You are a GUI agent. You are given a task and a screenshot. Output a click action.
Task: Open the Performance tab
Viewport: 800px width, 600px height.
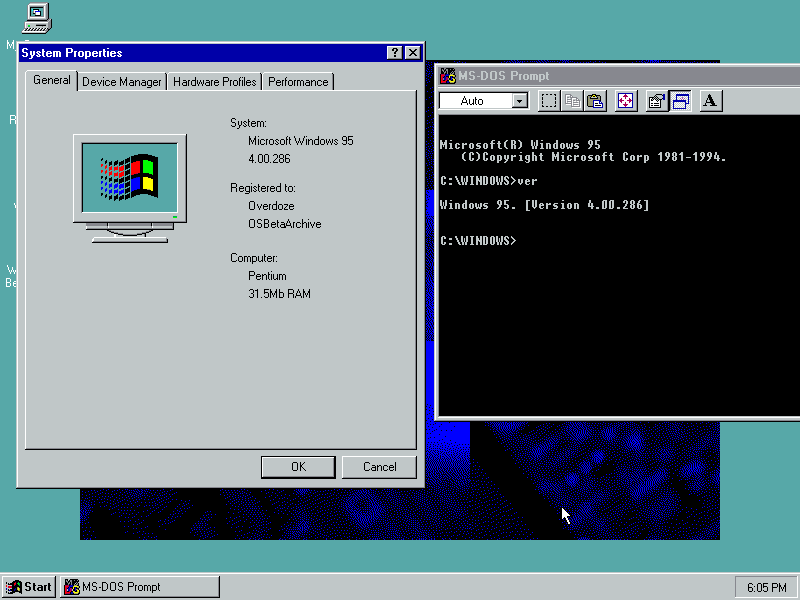pos(297,81)
